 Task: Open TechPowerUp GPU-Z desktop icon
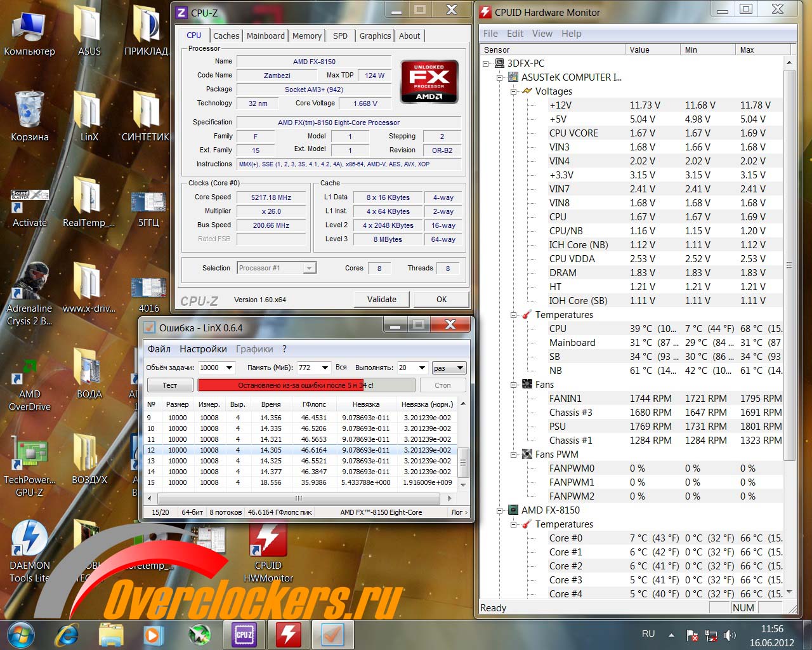[x=29, y=460]
